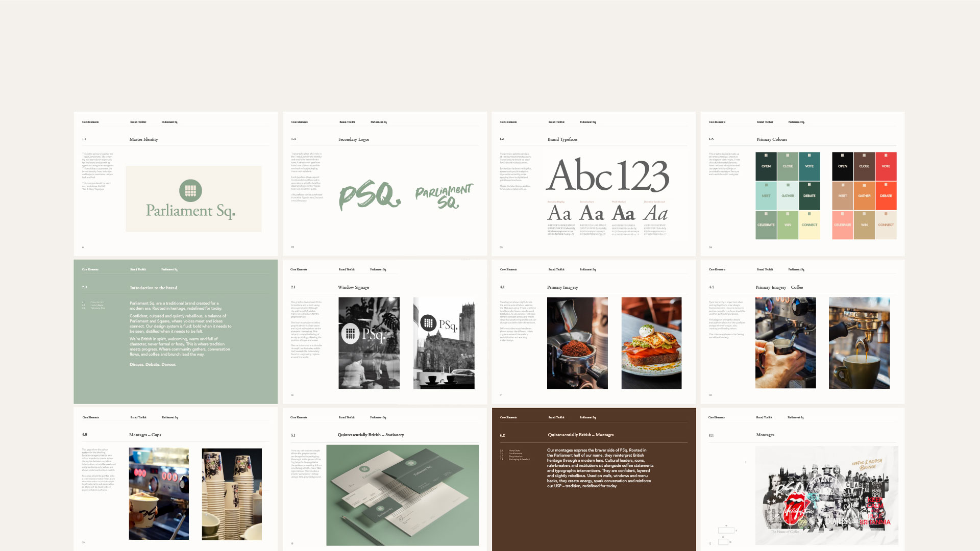Click the Master Identity page heading
This screenshot has height=551, width=980.
(144, 139)
